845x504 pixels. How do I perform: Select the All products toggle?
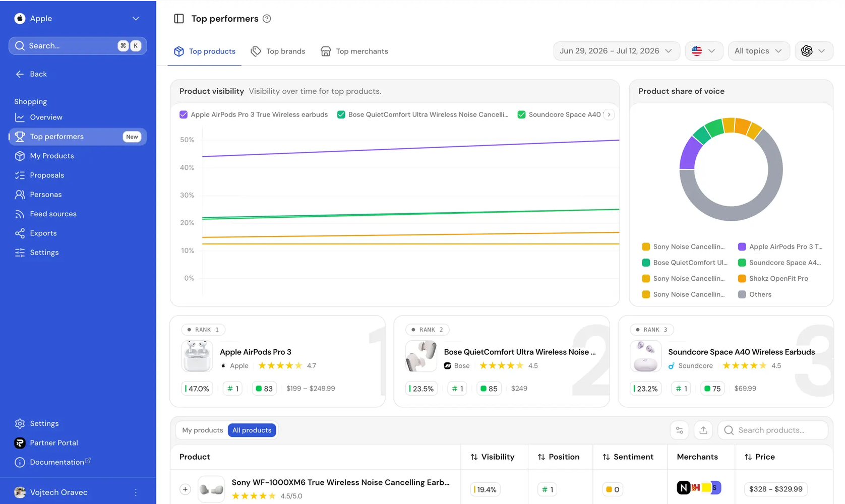pyautogui.click(x=252, y=430)
